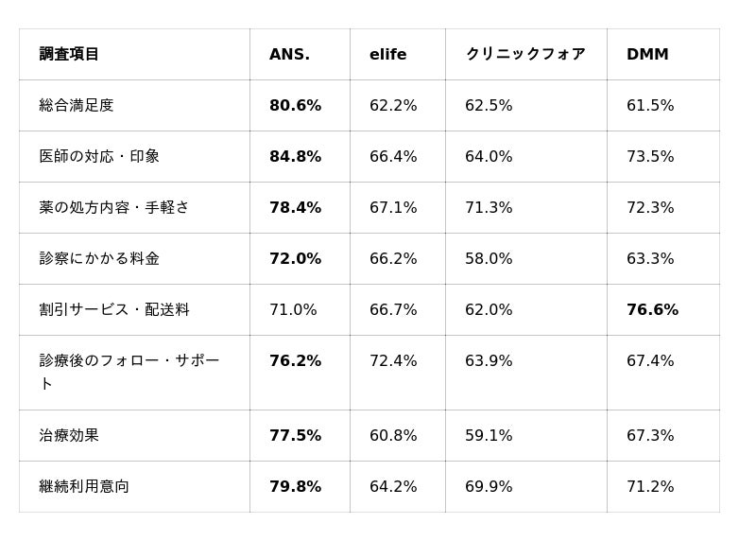Select the 治療効果 row label
The width and height of the screenshot is (756, 541).
(x=69, y=436)
